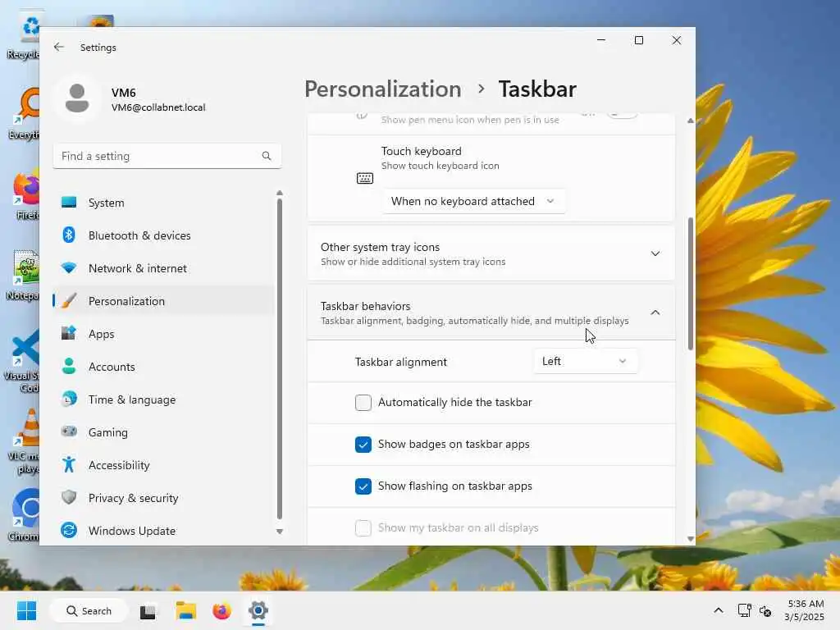This screenshot has width=840, height=630.
Task: Click the VM6@collabnet.local account text
Action: (158, 107)
